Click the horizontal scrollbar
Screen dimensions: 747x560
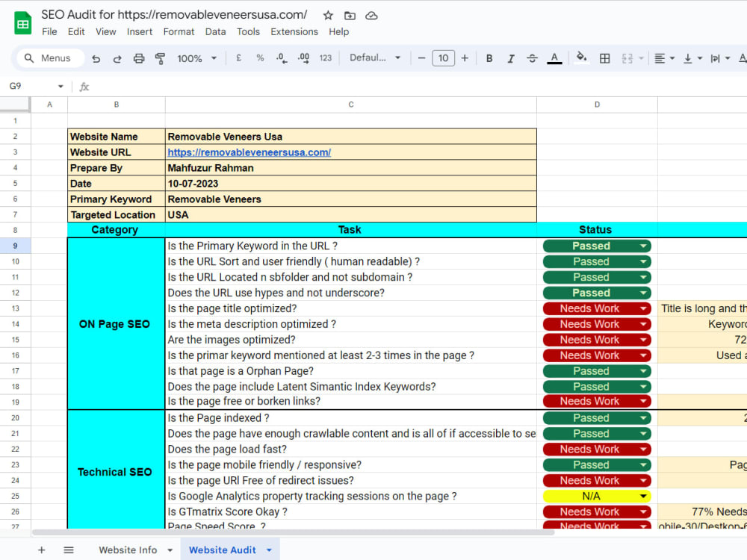point(293,532)
